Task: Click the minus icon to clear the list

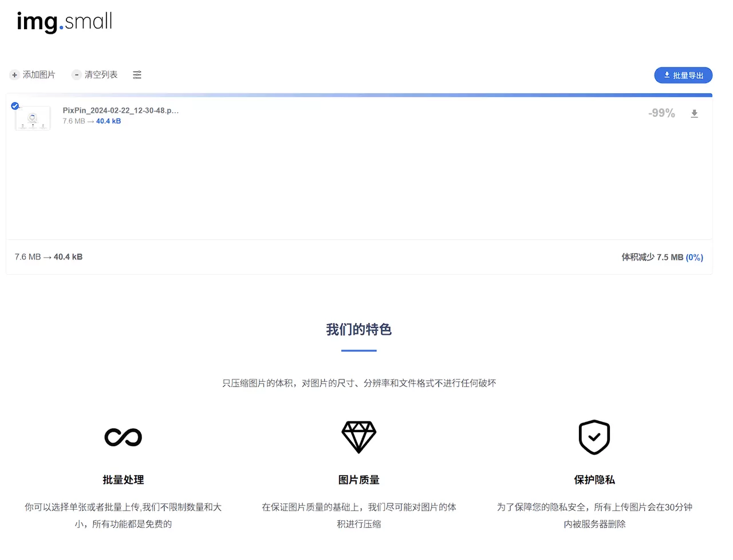Action: pyautogui.click(x=76, y=74)
